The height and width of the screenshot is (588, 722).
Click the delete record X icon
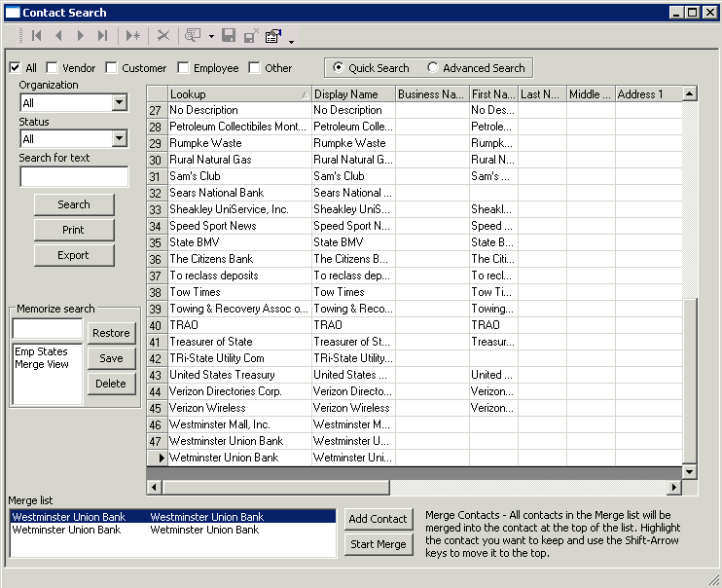[163, 35]
